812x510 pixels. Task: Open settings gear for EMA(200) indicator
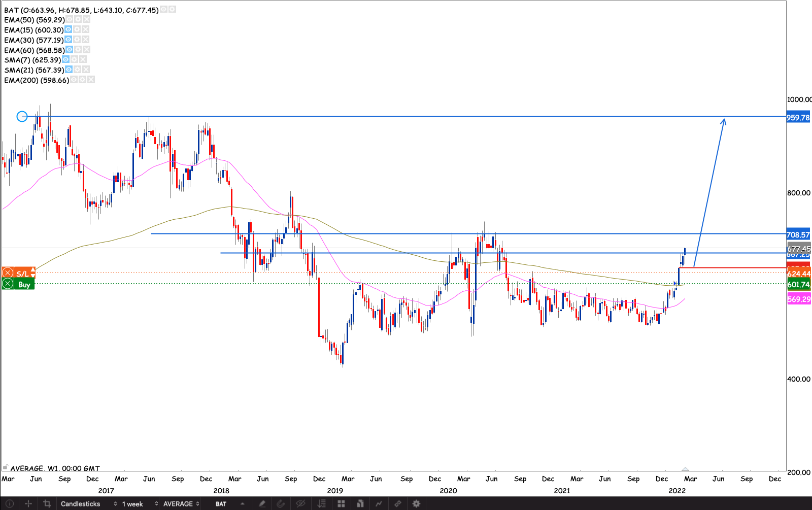point(83,80)
